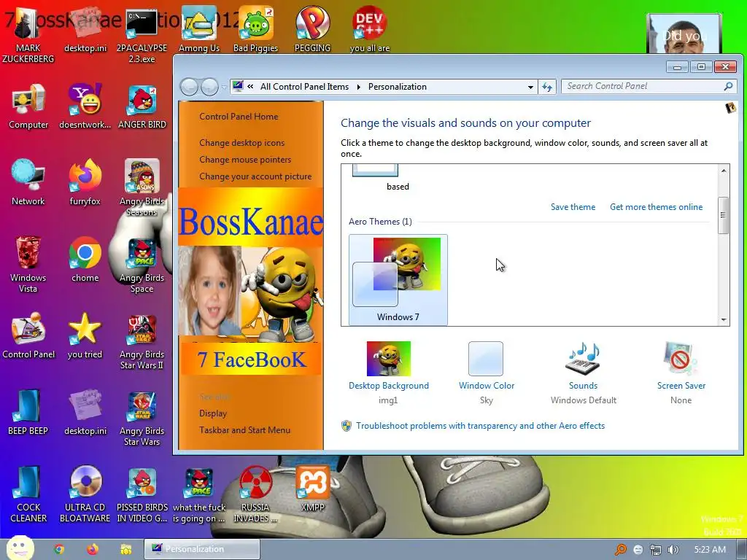Select the 'based' theme thumbnail

tap(375, 171)
